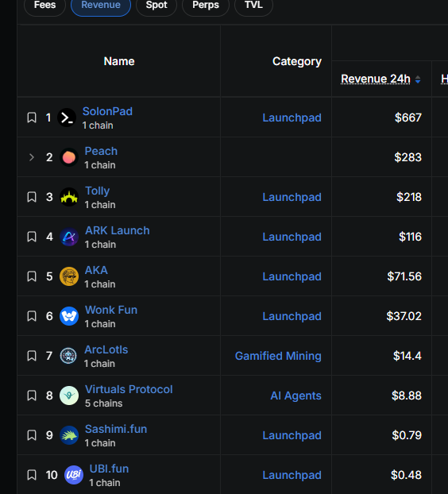Open the Tolly protocol link
The height and width of the screenshot is (494, 448).
coord(98,191)
